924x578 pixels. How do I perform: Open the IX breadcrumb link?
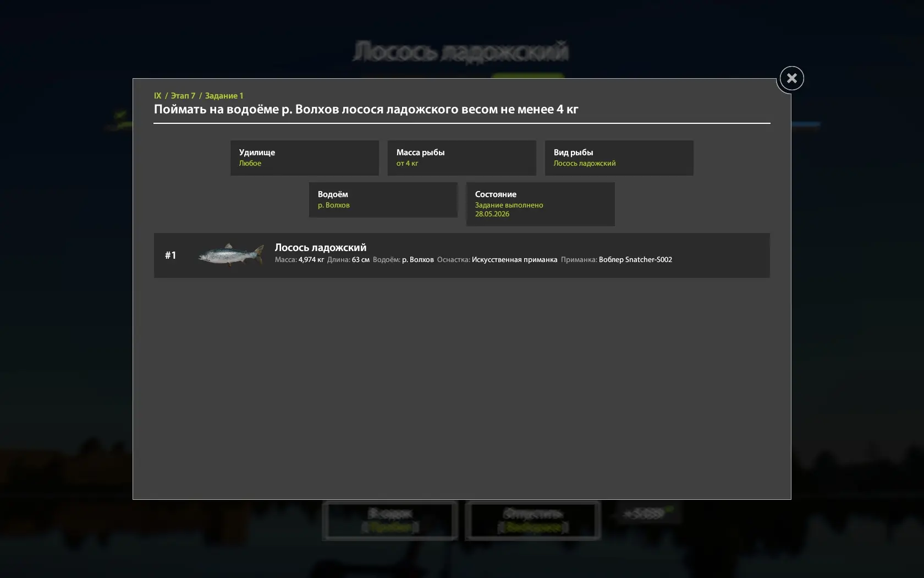(x=158, y=96)
